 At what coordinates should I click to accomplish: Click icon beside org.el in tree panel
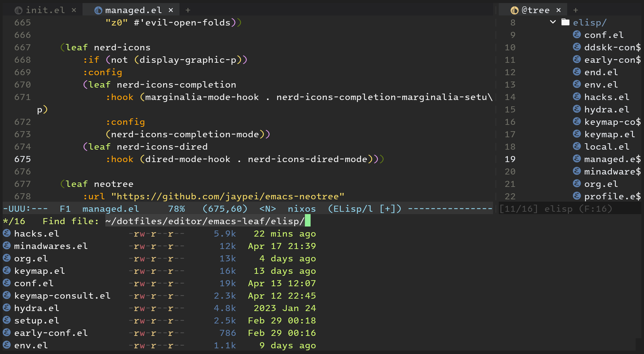point(577,184)
